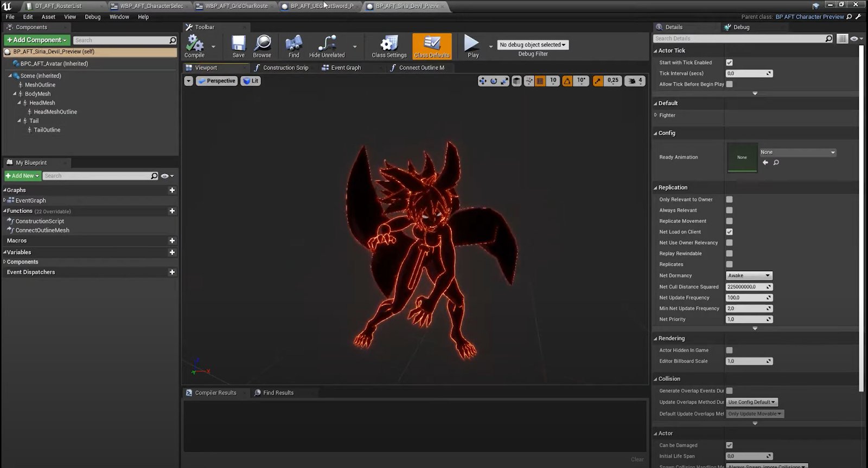Toggle grid snapping icon in the viewport

[x=540, y=81]
